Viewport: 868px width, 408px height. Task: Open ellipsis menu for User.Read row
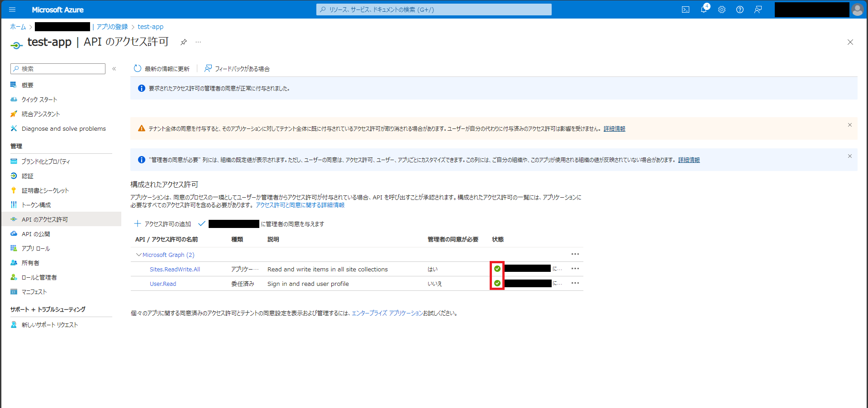point(575,283)
